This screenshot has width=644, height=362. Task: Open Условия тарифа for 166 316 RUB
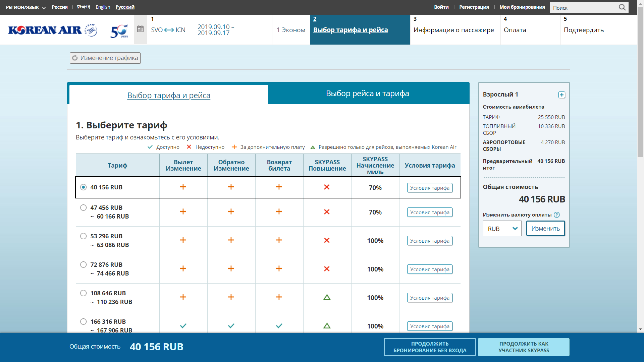point(430,326)
